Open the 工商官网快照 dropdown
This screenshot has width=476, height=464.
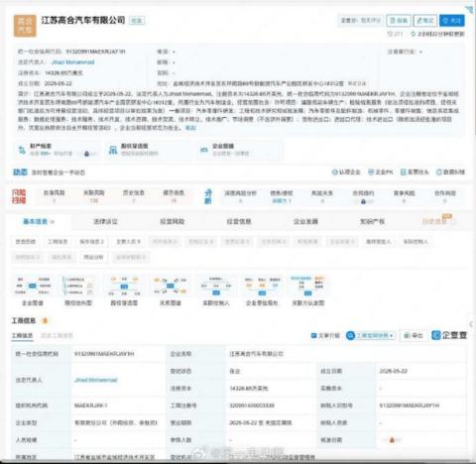(371, 335)
